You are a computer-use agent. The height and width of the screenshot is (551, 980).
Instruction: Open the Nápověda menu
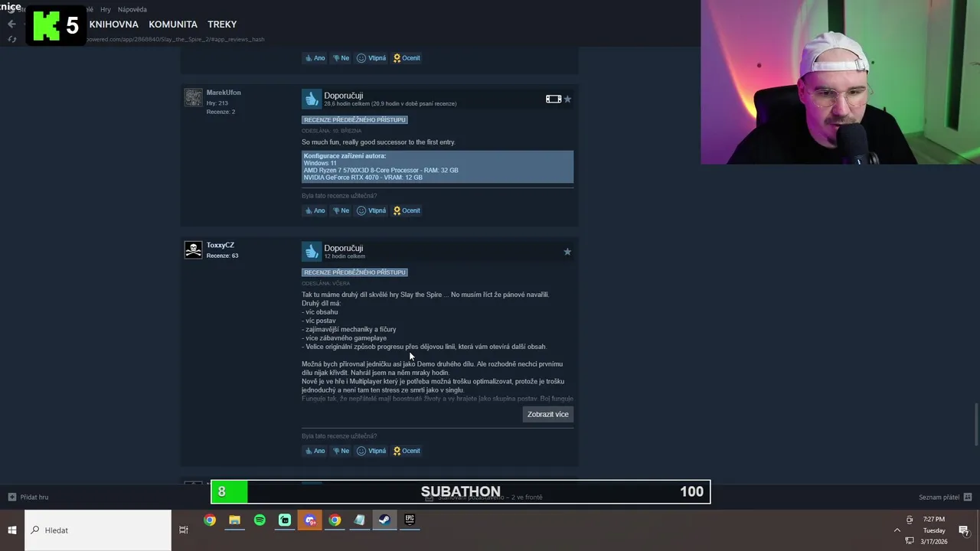132,10
